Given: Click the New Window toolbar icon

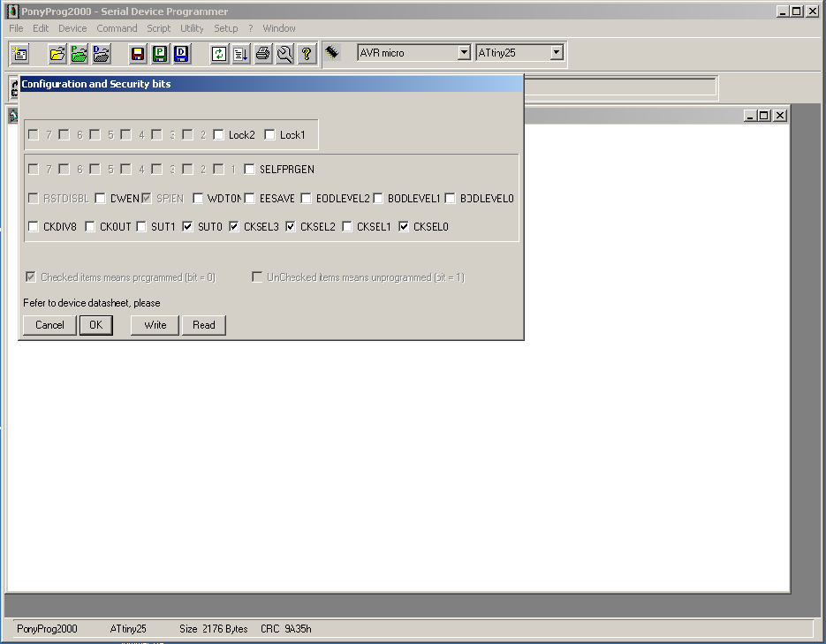Looking at the screenshot, I should [20, 54].
